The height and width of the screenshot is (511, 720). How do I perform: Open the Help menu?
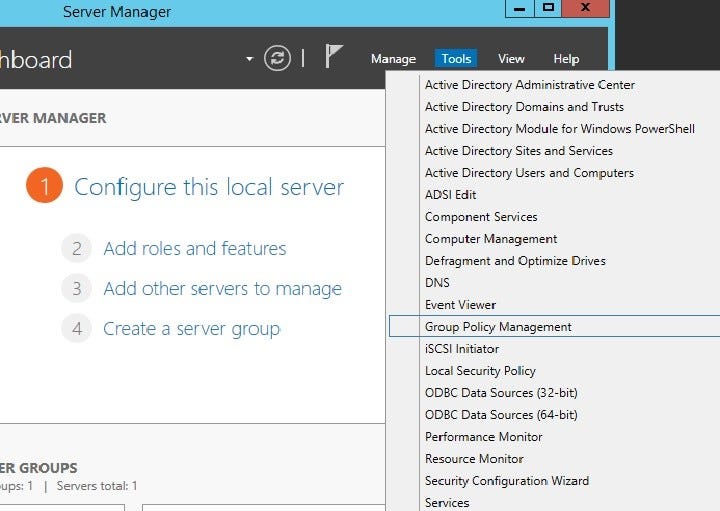click(566, 59)
